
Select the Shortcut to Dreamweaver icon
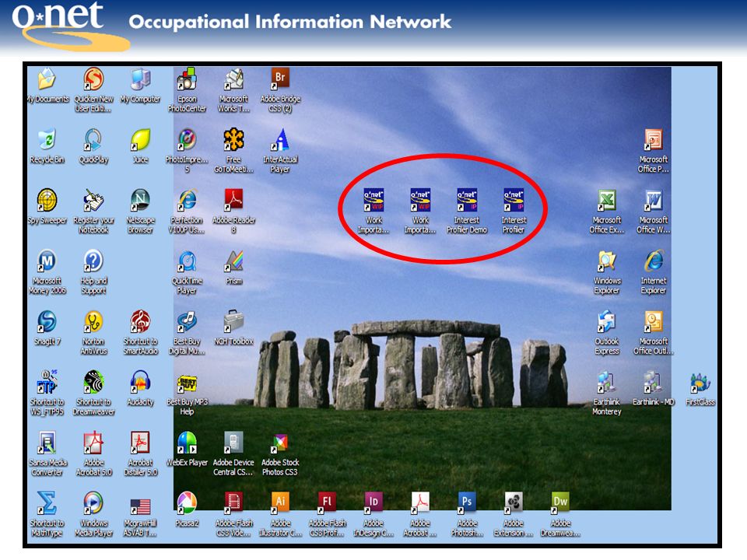(93, 382)
